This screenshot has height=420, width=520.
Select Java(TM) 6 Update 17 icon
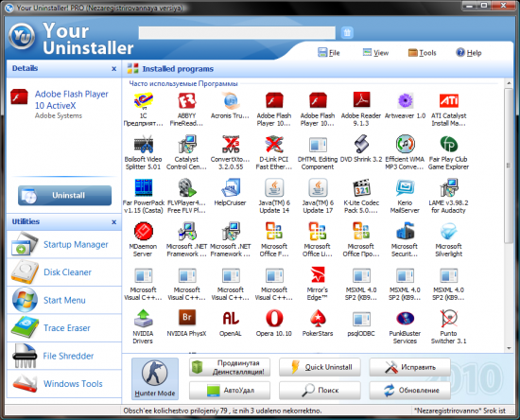(x=318, y=188)
